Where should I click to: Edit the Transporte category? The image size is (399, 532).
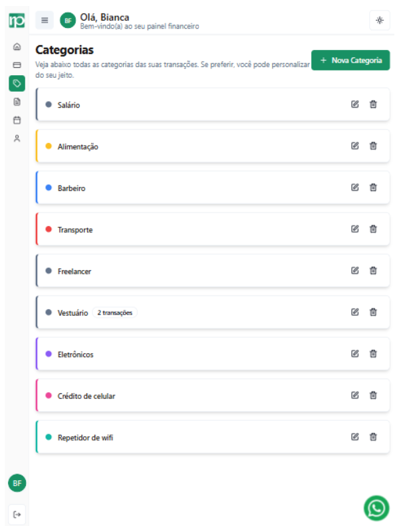pos(355,229)
